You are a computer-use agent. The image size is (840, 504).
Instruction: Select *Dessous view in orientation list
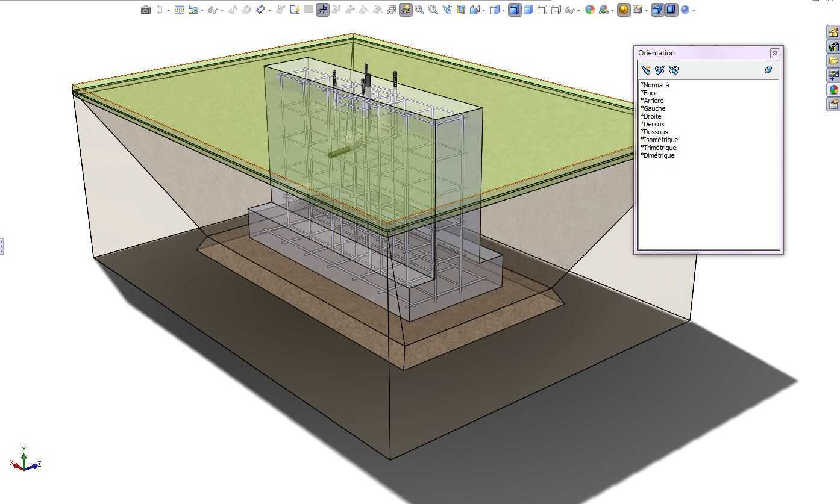pyautogui.click(x=654, y=132)
